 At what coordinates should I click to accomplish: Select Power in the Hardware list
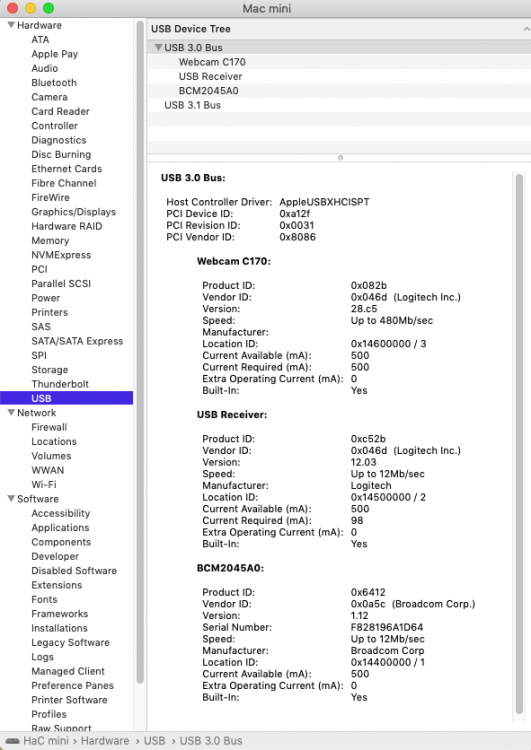[45, 298]
